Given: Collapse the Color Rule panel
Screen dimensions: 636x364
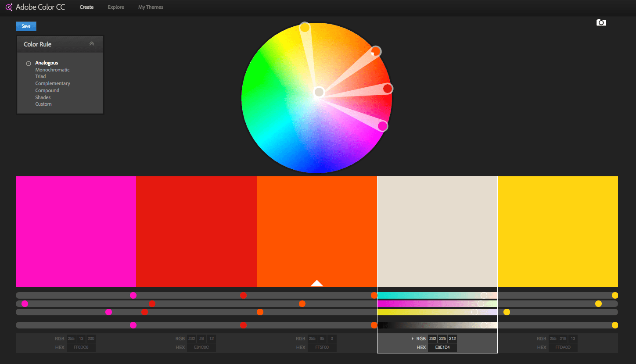Looking at the screenshot, I should click(x=92, y=44).
